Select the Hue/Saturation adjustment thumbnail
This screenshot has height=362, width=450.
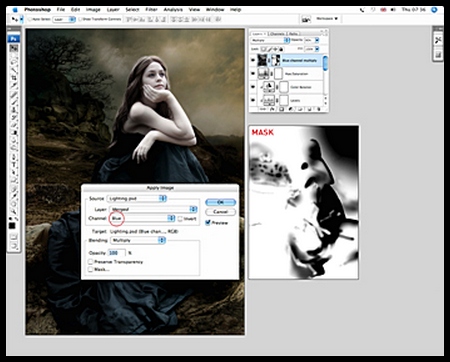pyautogui.click(x=263, y=74)
